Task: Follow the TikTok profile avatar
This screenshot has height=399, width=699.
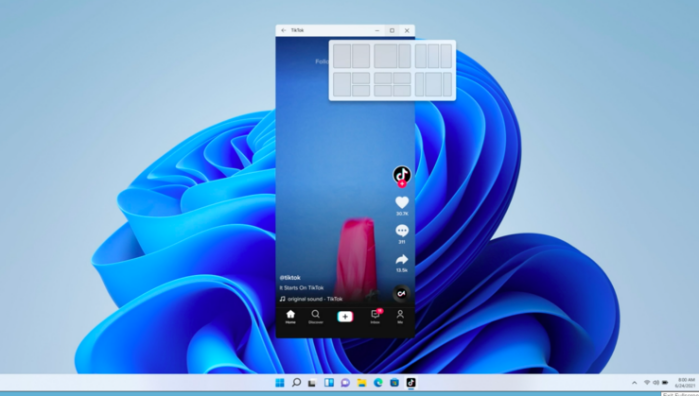Action: [402, 174]
